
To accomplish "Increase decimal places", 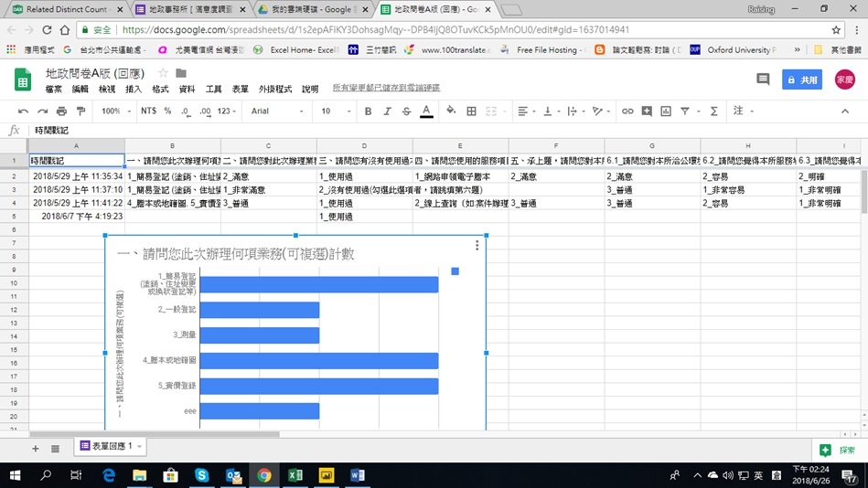I will tap(206, 111).
